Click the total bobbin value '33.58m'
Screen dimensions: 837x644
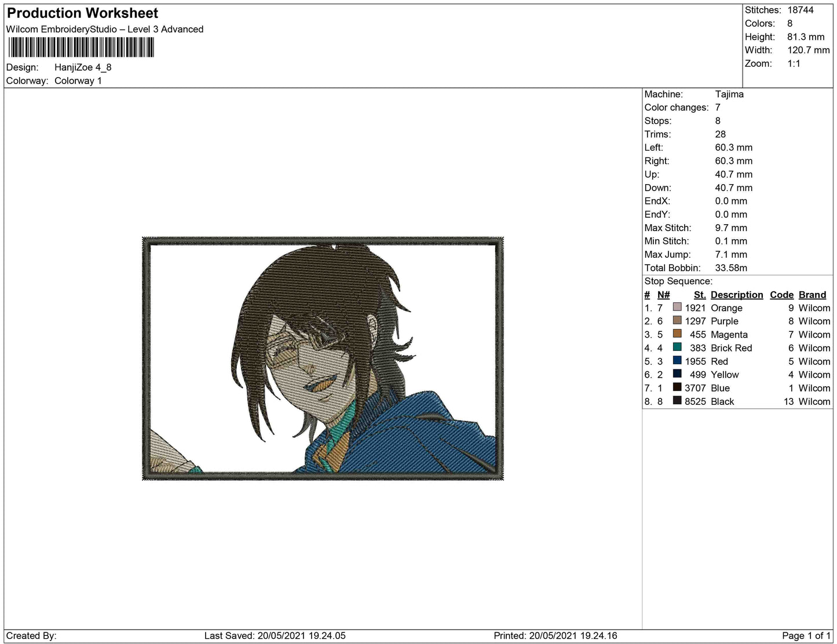[731, 268]
